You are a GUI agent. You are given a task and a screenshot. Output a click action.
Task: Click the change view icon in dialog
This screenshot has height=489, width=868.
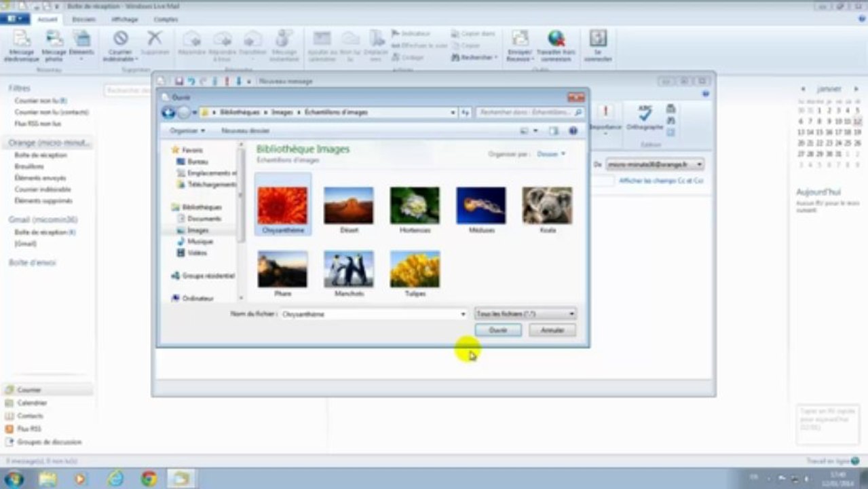(x=525, y=130)
